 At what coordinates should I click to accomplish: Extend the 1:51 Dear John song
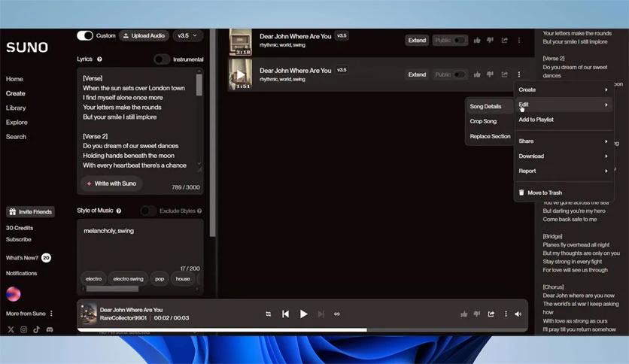pos(417,74)
